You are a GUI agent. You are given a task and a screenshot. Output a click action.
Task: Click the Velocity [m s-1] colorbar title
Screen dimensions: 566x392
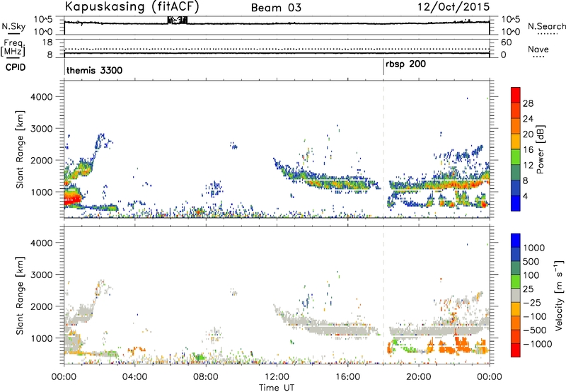pyautogui.click(x=559, y=296)
